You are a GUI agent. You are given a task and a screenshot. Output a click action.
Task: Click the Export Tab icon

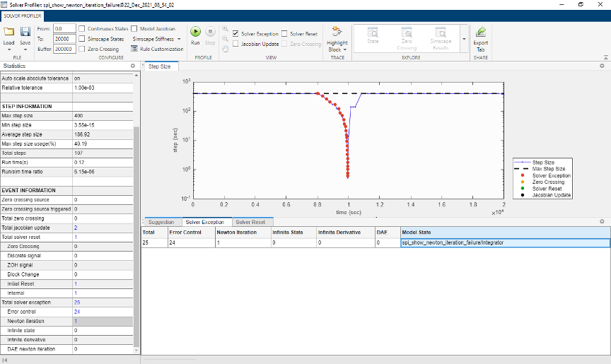(x=481, y=33)
